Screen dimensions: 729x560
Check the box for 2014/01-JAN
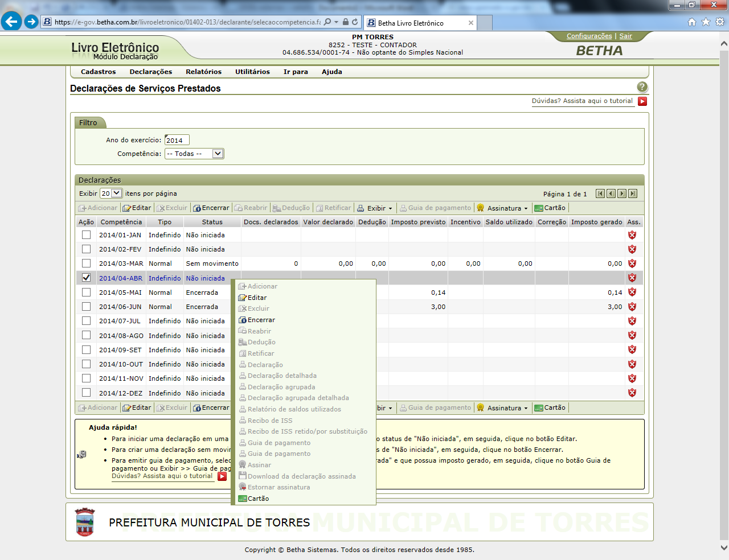click(x=86, y=235)
